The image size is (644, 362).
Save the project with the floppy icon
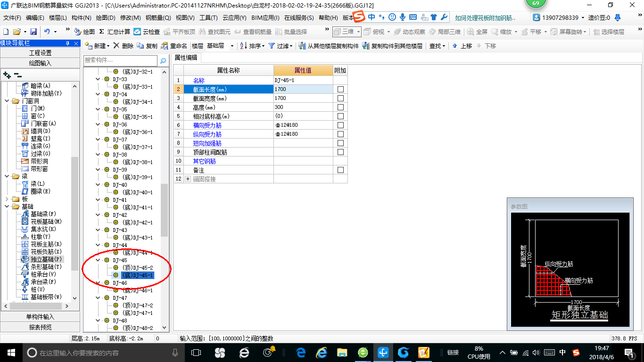(33, 32)
